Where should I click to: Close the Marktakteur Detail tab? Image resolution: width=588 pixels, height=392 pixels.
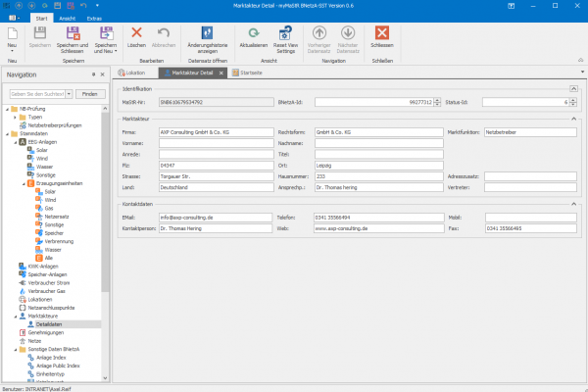coord(221,73)
